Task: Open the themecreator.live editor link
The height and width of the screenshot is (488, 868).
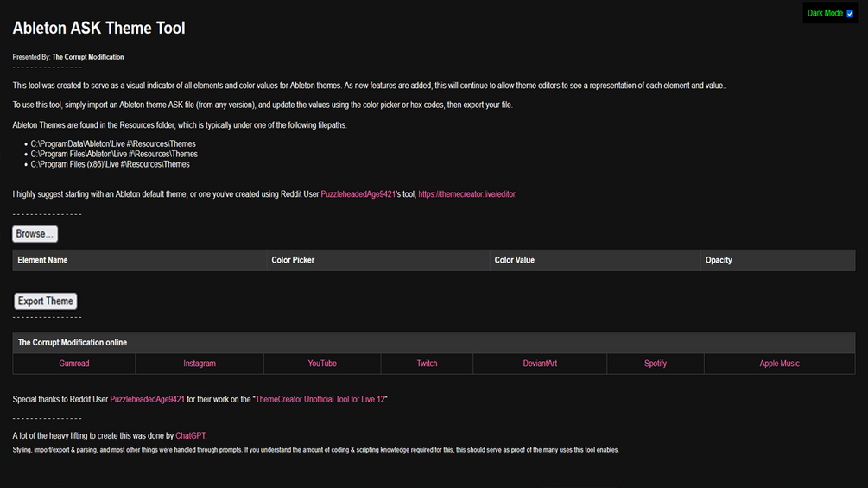Action: click(466, 194)
